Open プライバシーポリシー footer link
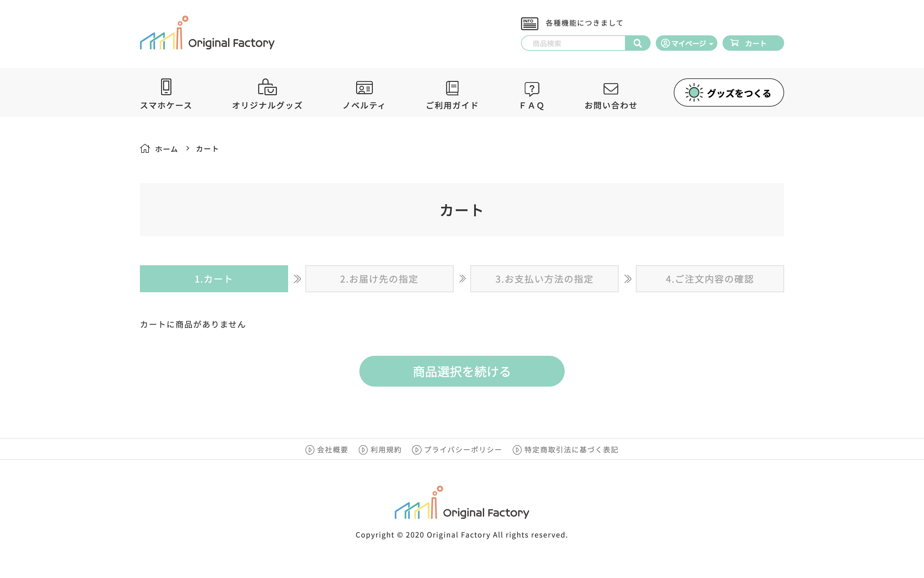 (463, 450)
